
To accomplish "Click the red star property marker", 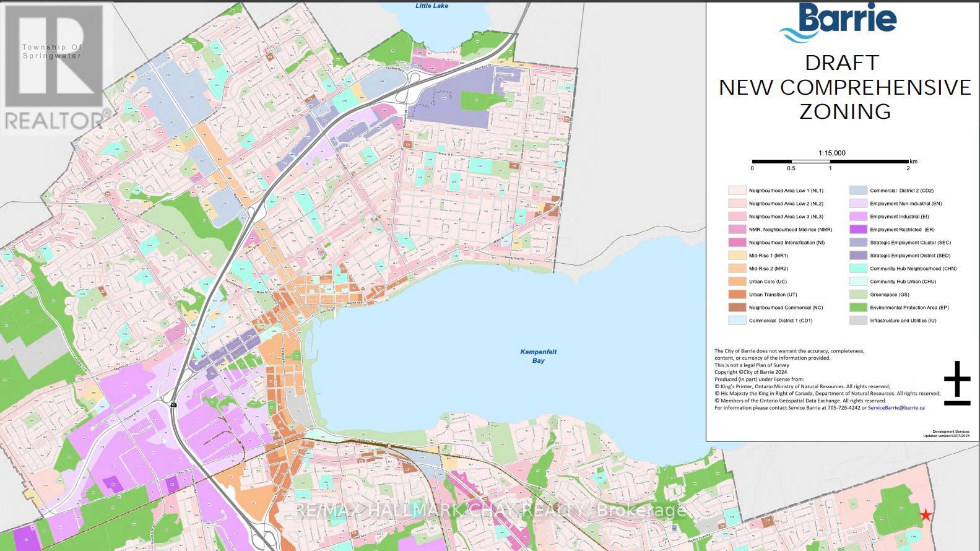I will pyautogui.click(x=925, y=515).
